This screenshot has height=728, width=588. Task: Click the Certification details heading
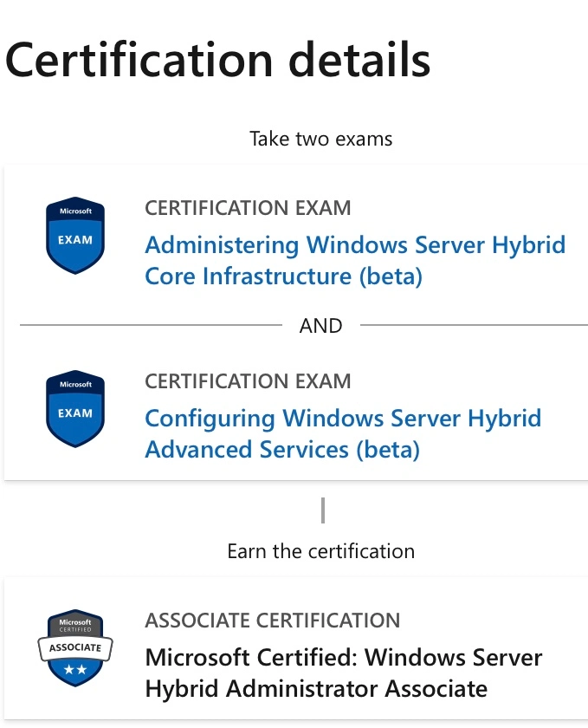tap(217, 60)
